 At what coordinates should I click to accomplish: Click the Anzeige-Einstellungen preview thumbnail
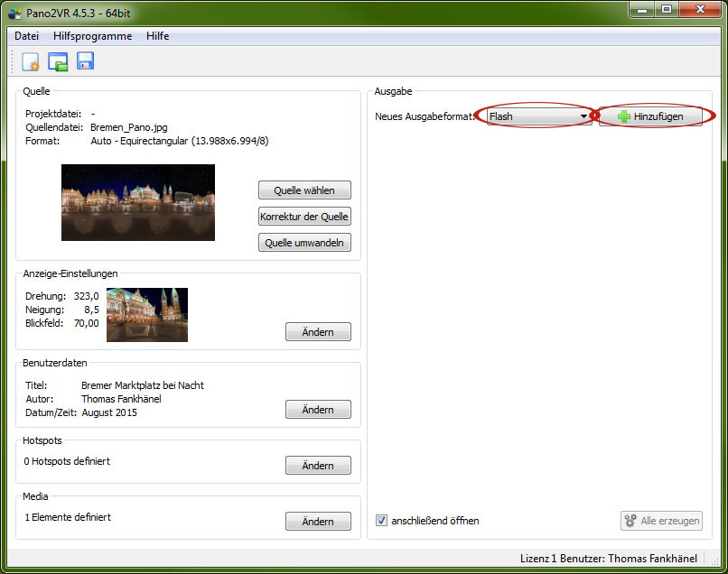pos(147,315)
